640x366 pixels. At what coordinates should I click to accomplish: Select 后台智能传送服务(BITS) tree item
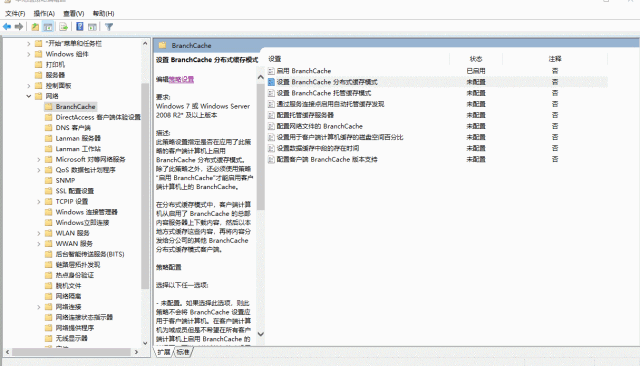tap(90, 254)
